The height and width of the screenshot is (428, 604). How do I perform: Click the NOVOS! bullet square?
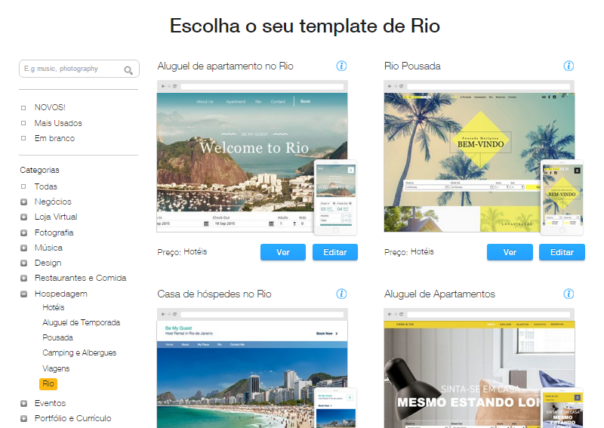coord(23,108)
